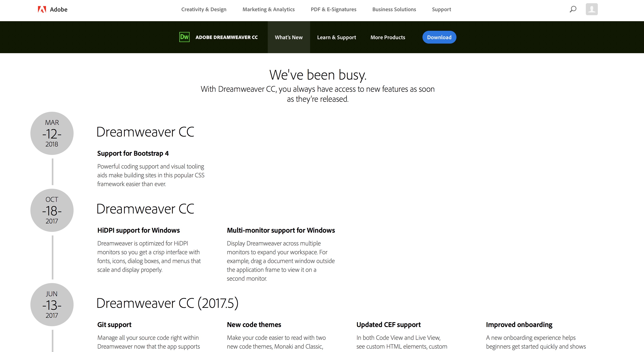Image resolution: width=644 pixels, height=352 pixels.
Task: Click the new code themes description text
Action: [276, 342]
